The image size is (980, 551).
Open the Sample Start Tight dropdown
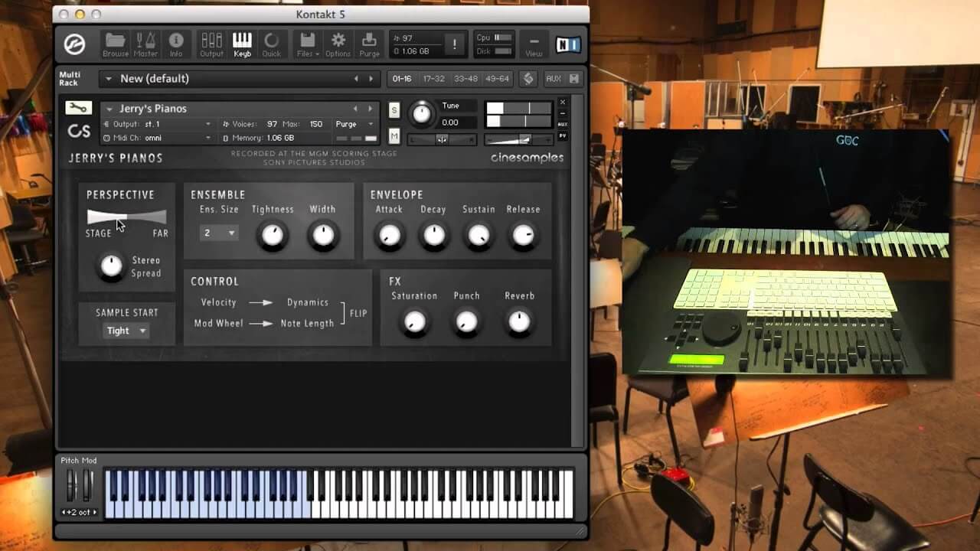[126, 331]
